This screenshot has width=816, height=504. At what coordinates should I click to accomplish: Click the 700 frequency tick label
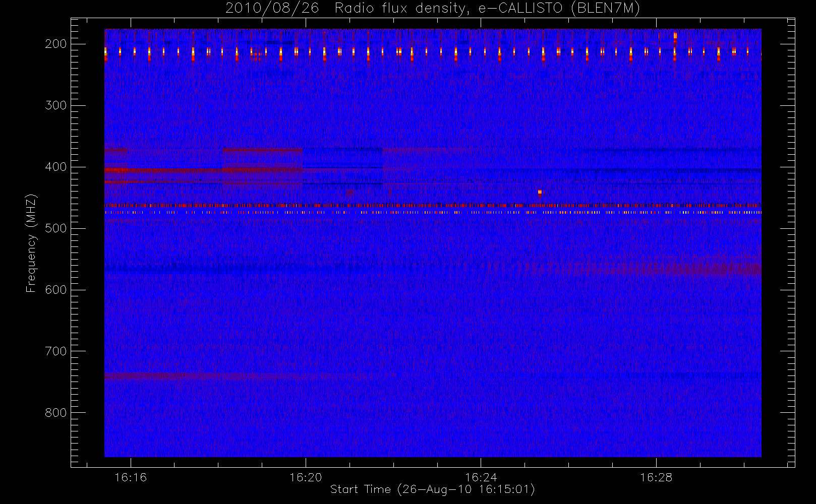(56, 351)
